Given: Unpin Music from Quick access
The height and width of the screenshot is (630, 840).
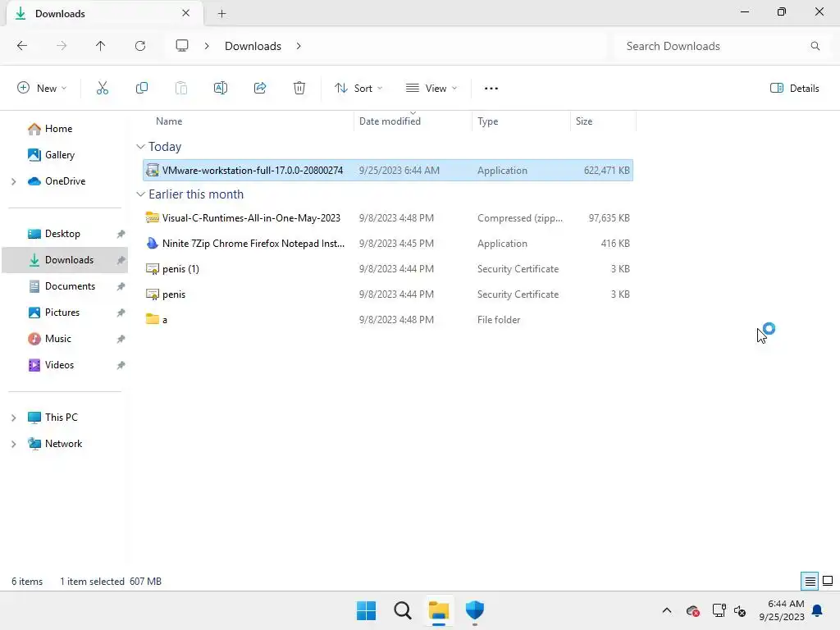Looking at the screenshot, I should coord(121,339).
